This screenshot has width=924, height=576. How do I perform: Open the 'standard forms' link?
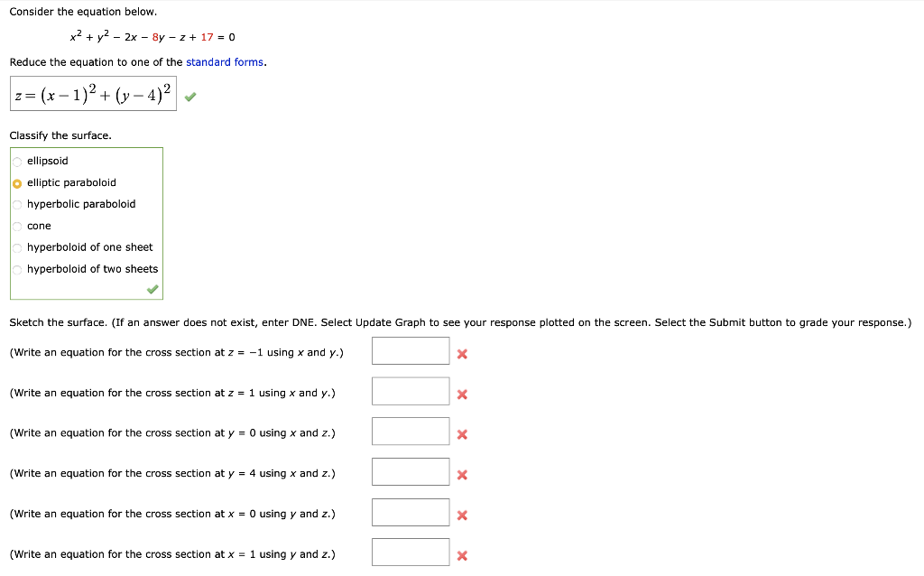pos(225,62)
